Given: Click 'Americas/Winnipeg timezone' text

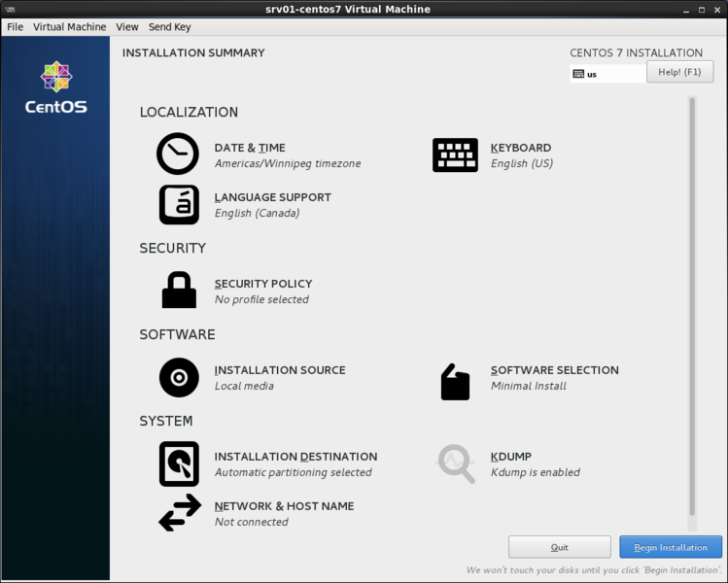Looking at the screenshot, I should click(288, 163).
